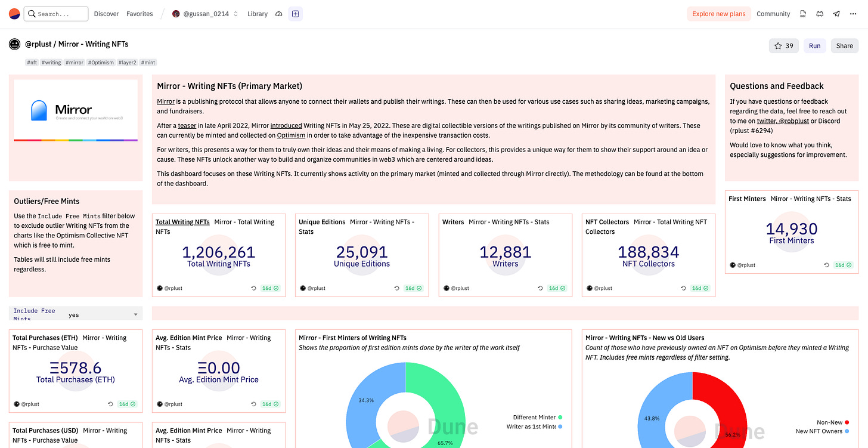
Task: Open the docs file icon in header
Action: click(x=803, y=14)
